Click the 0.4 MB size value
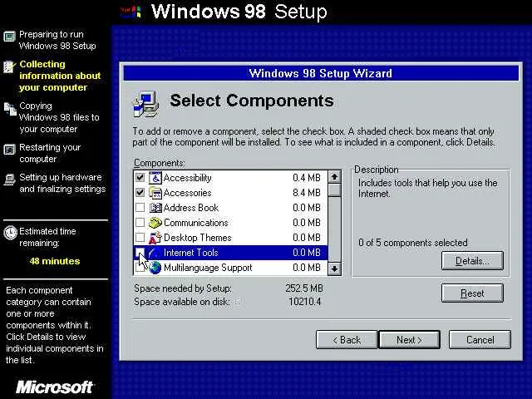 click(307, 178)
